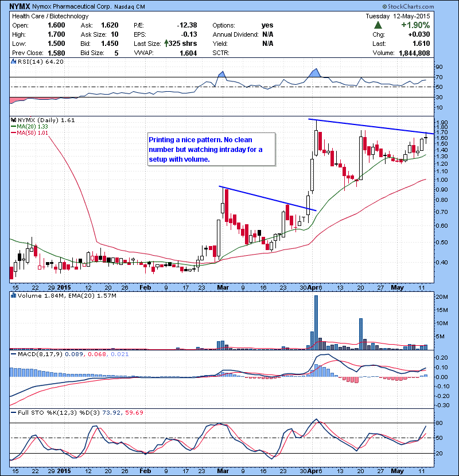The height and width of the screenshot is (476, 459).
Task: Click the Bid value 1.450
Action: pos(110,44)
